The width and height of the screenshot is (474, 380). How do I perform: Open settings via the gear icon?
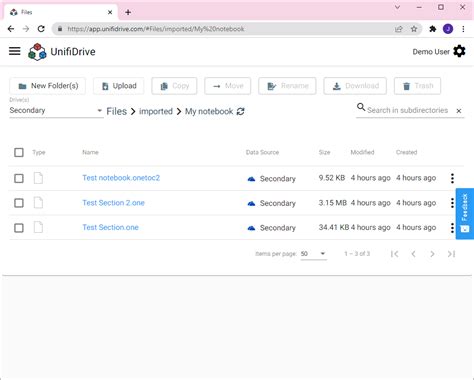pyautogui.click(x=459, y=51)
